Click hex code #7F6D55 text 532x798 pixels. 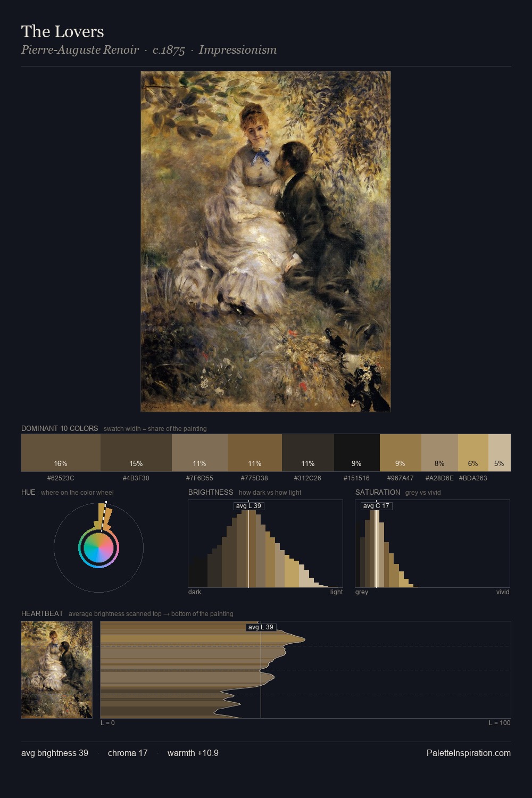point(199,478)
